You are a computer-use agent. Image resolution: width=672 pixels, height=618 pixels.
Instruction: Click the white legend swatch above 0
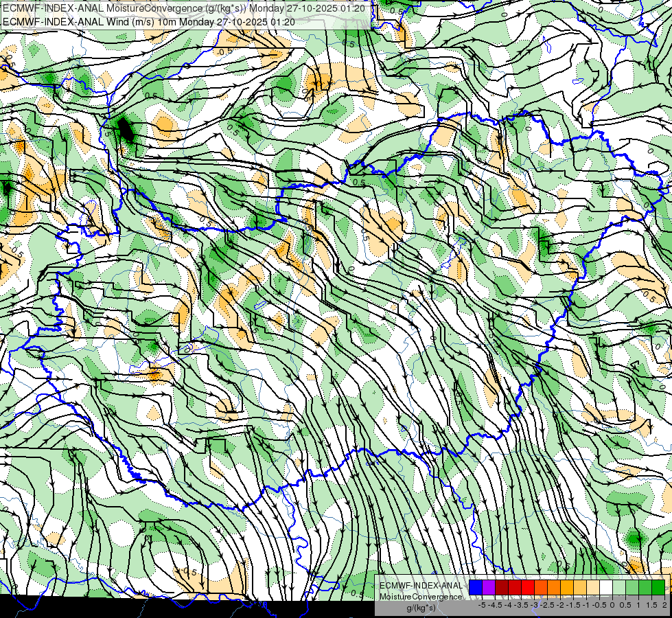[606, 587]
